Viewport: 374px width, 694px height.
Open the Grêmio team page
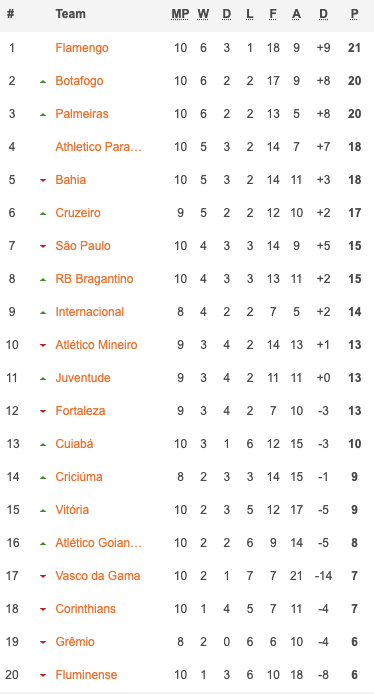(75, 642)
